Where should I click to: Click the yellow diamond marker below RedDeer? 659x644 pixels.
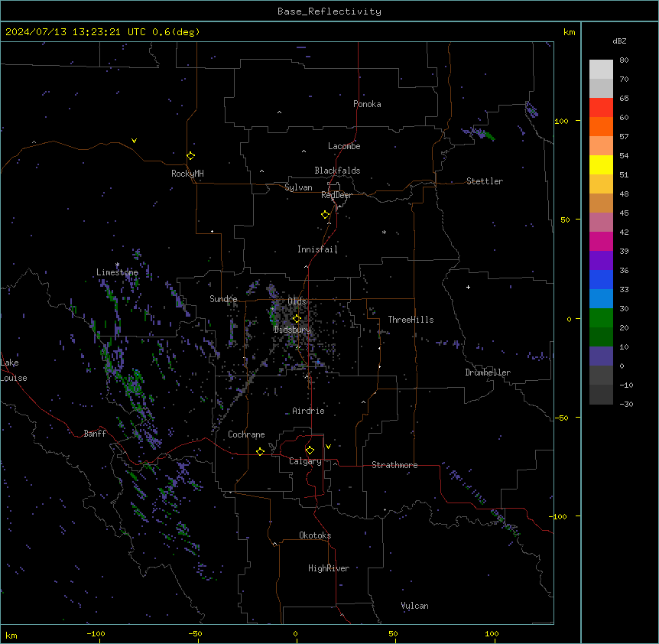click(325, 215)
